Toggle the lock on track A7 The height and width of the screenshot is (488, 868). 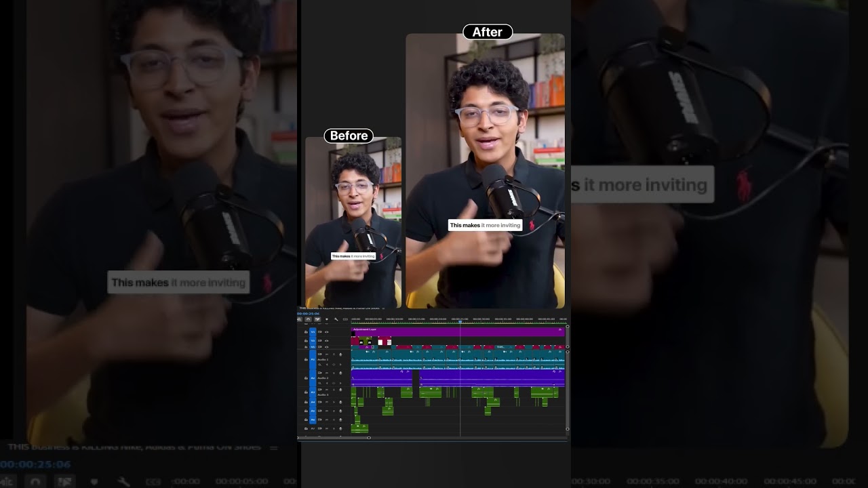(306, 428)
